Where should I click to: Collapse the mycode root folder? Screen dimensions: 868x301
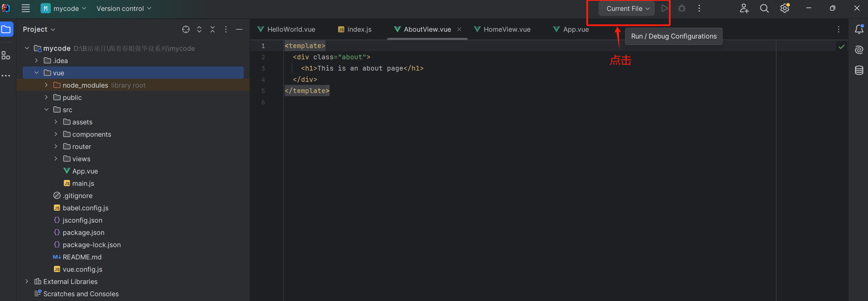27,48
